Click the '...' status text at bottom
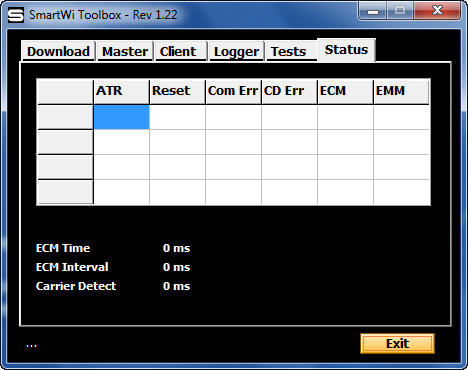This screenshot has height=370, width=468. coord(31,346)
